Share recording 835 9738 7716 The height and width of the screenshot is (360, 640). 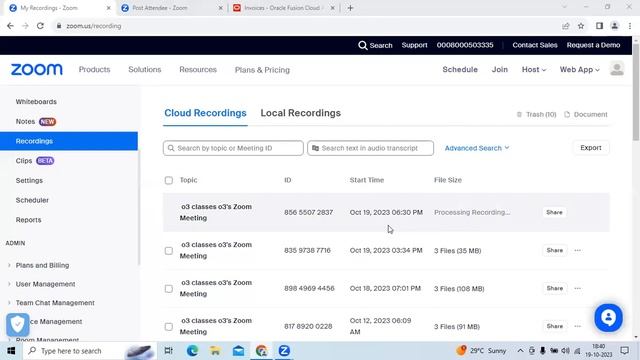point(554,250)
